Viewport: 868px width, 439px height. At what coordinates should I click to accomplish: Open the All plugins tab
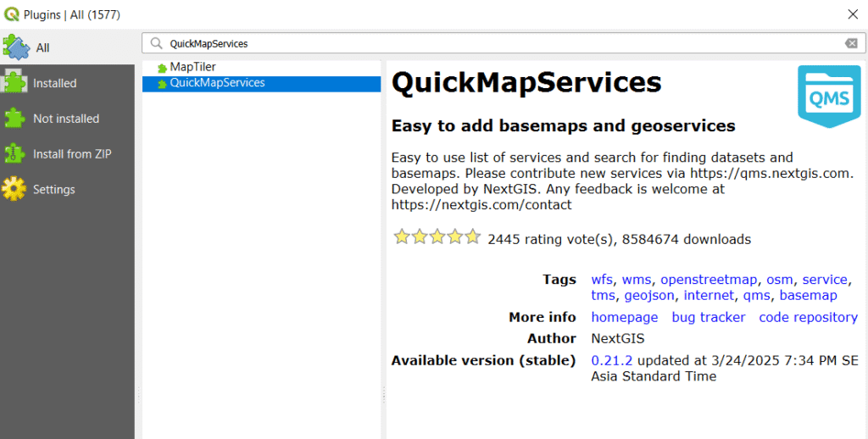tap(67, 47)
